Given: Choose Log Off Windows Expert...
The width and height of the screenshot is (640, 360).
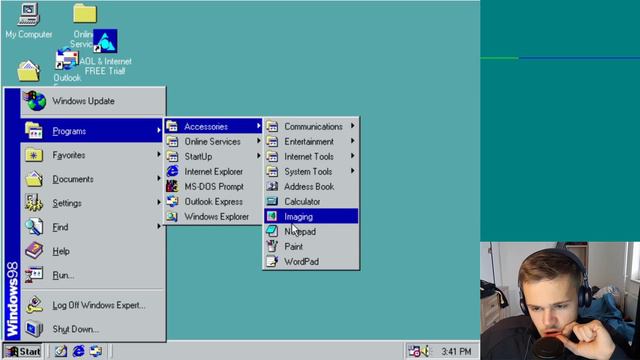Looking at the screenshot, I should tap(93, 305).
